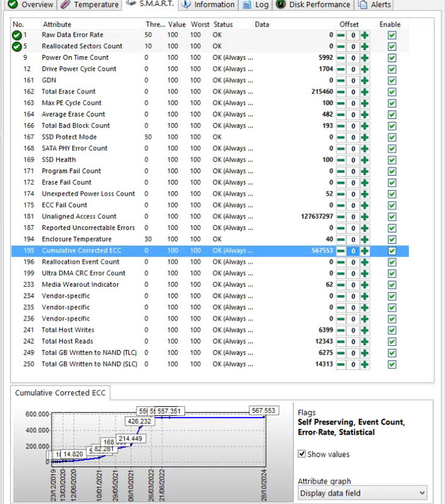Click the Cumulative Corrected ECC graph tab
The height and width of the screenshot is (504, 445).
(60, 392)
